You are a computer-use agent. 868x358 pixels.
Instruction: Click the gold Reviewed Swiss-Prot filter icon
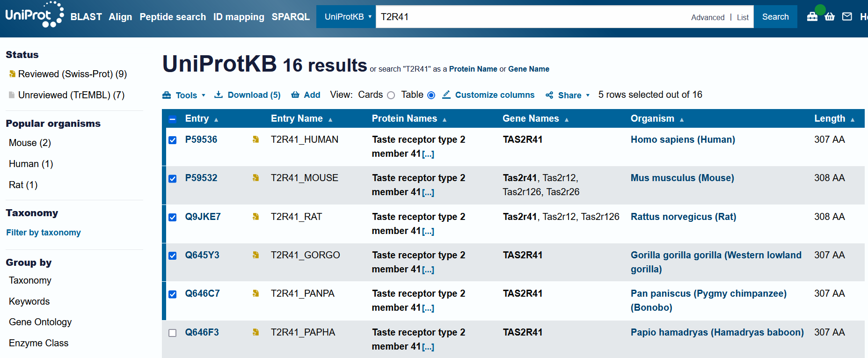click(x=12, y=74)
